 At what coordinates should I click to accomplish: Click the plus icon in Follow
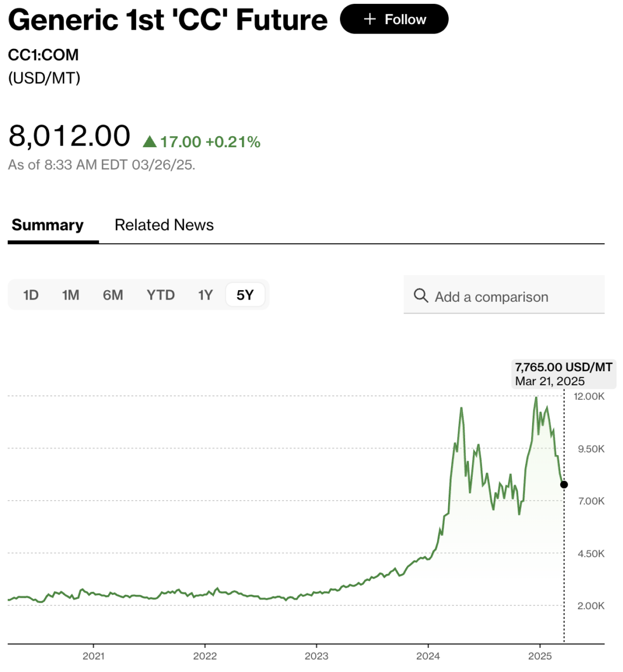pyautogui.click(x=369, y=19)
